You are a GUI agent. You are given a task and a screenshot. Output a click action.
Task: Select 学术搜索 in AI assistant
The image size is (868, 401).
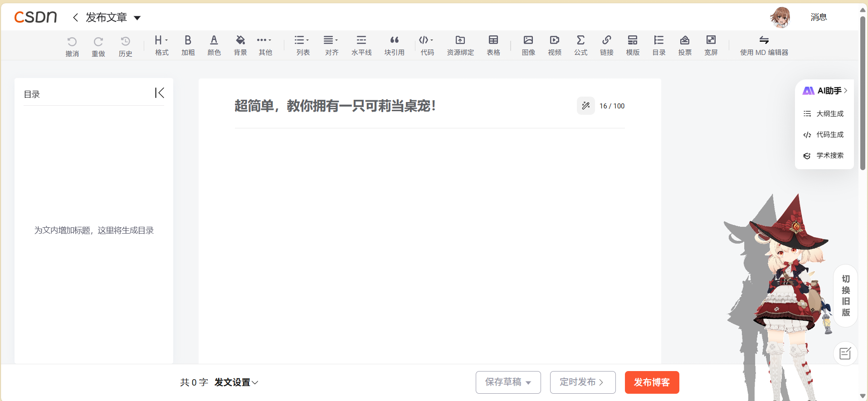pos(824,155)
